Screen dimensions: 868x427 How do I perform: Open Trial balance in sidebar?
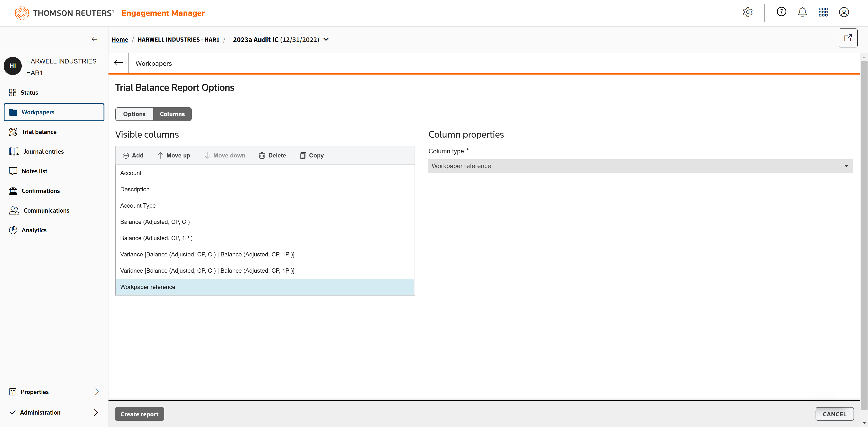39,132
